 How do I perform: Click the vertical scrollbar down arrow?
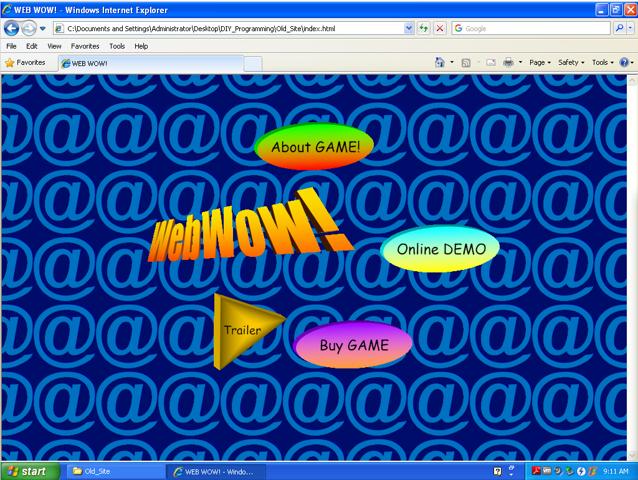632,454
